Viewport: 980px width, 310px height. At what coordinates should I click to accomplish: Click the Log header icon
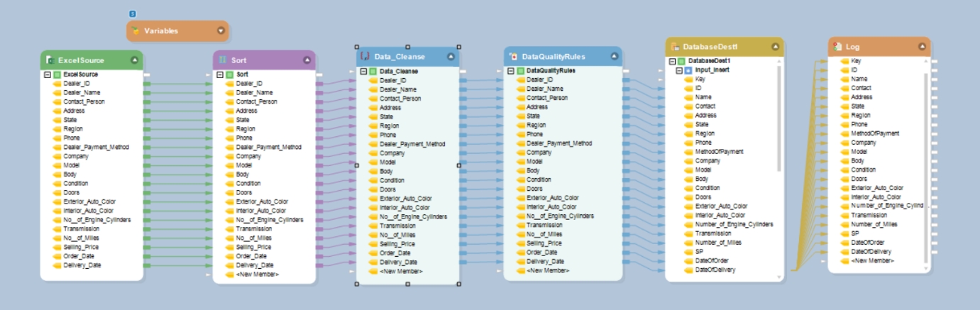click(x=838, y=46)
